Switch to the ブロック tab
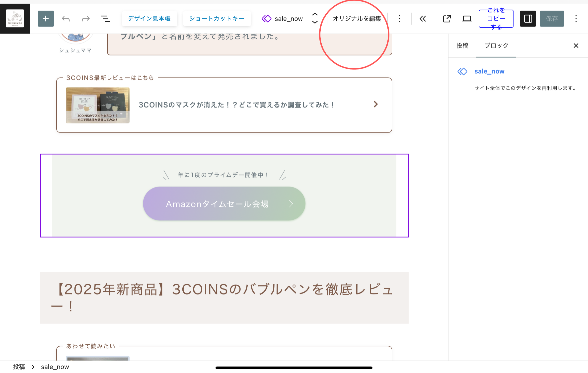 click(x=496, y=46)
